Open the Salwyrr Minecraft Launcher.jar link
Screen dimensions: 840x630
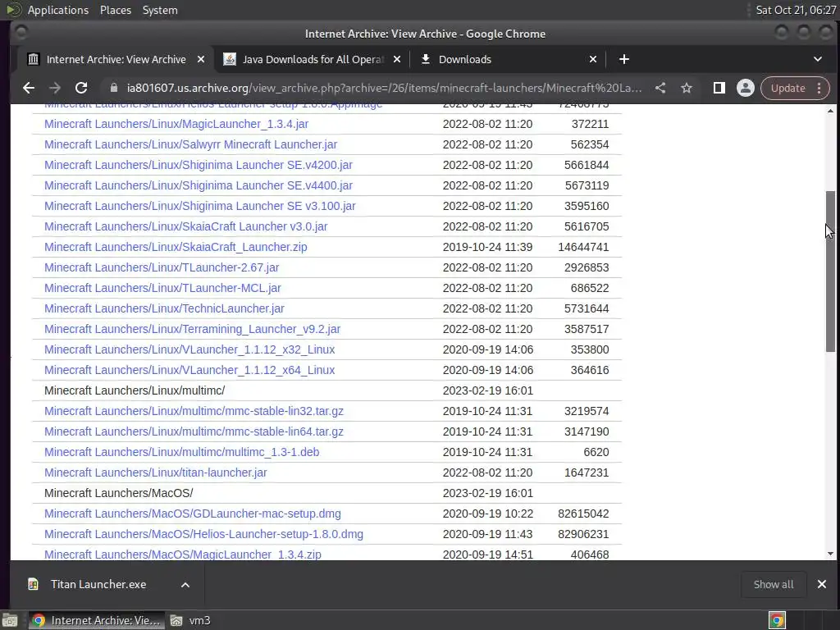[190, 144]
